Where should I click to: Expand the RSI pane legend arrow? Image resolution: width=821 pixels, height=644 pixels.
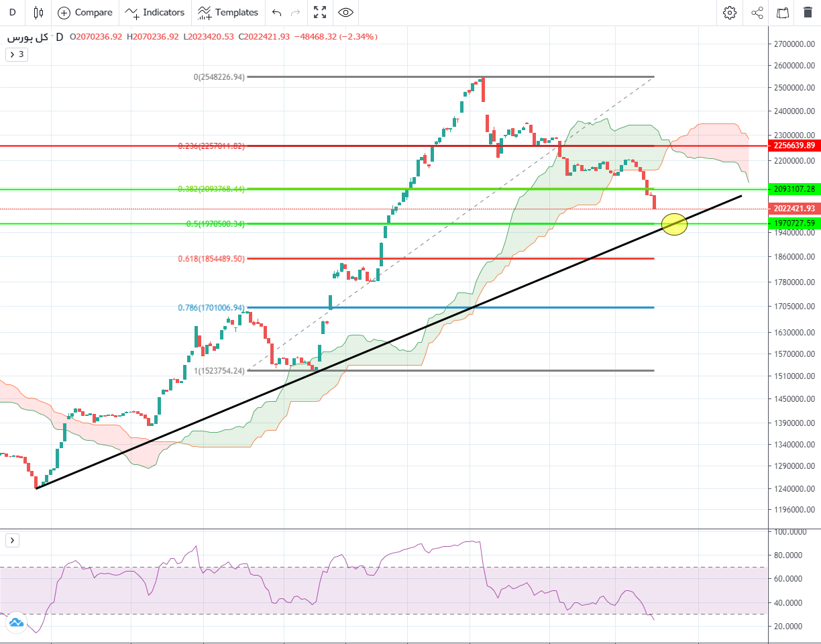click(x=13, y=540)
